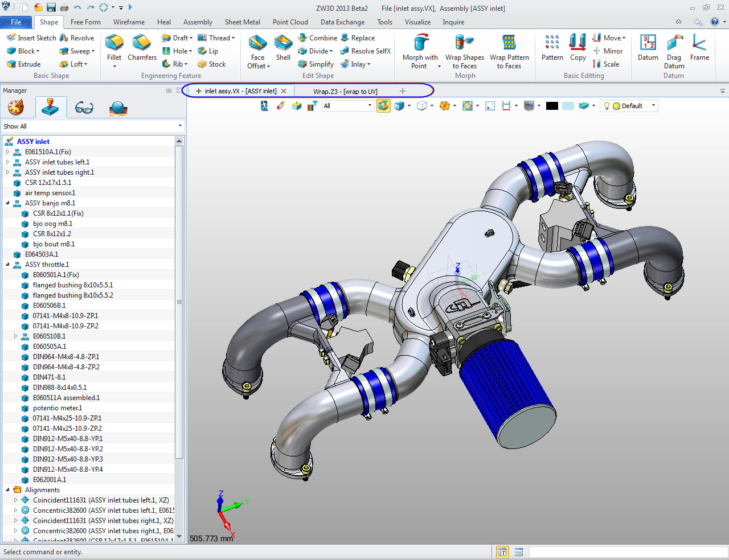Open the Show All filter dropdown
This screenshot has height=560, width=729.
point(180,126)
